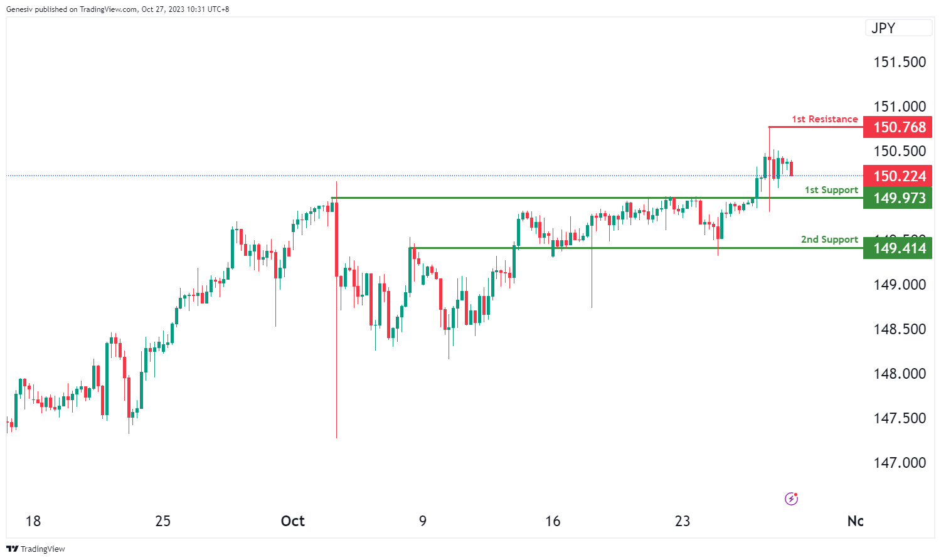Screen dimensions: 941x560
Task: Click the Oct label on time axis
Action: 293,521
